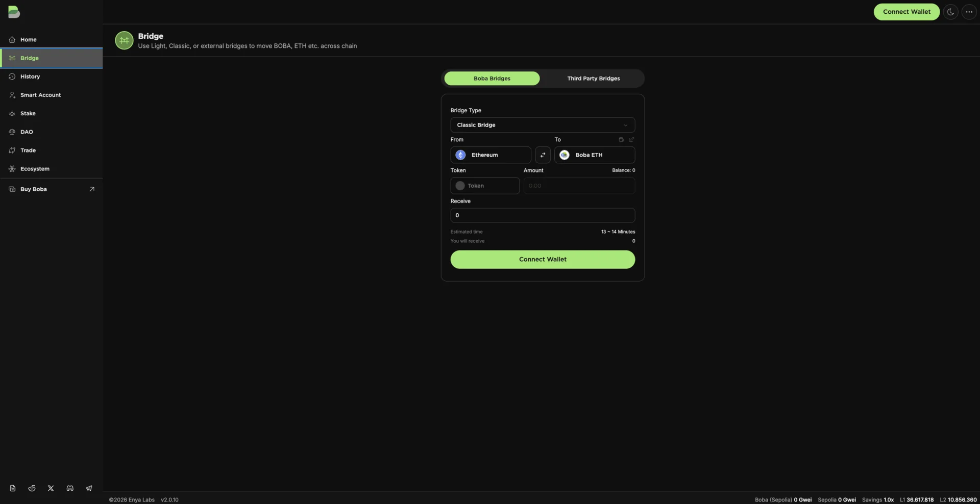Click the Savings 1.0x status entry
980x504 pixels.
(x=878, y=500)
